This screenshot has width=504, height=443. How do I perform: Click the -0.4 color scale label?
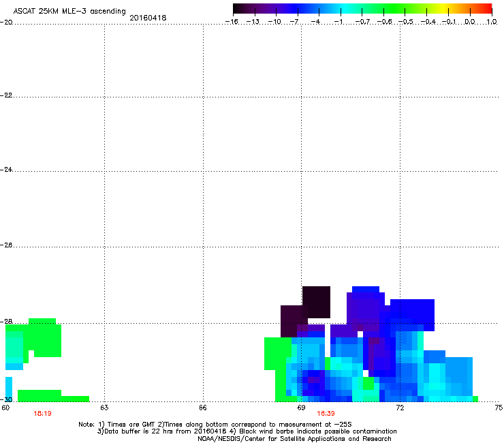(428, 22)
